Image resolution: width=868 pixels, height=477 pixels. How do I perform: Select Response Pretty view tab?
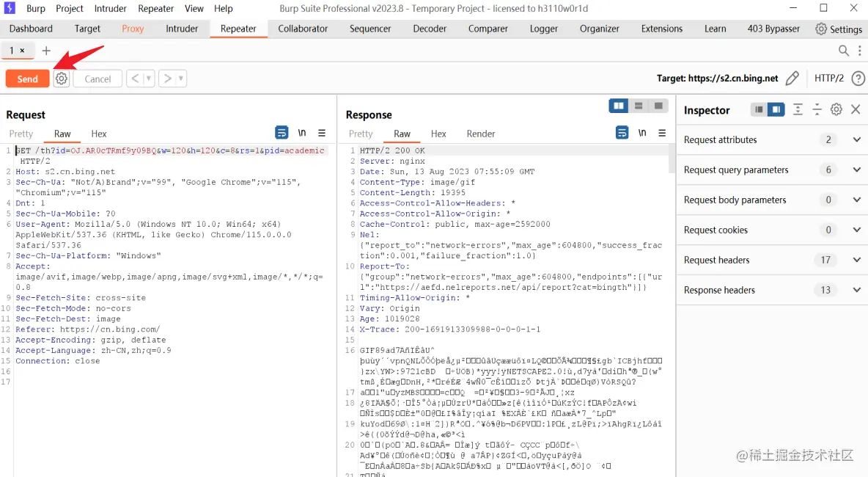pos(361,134)
